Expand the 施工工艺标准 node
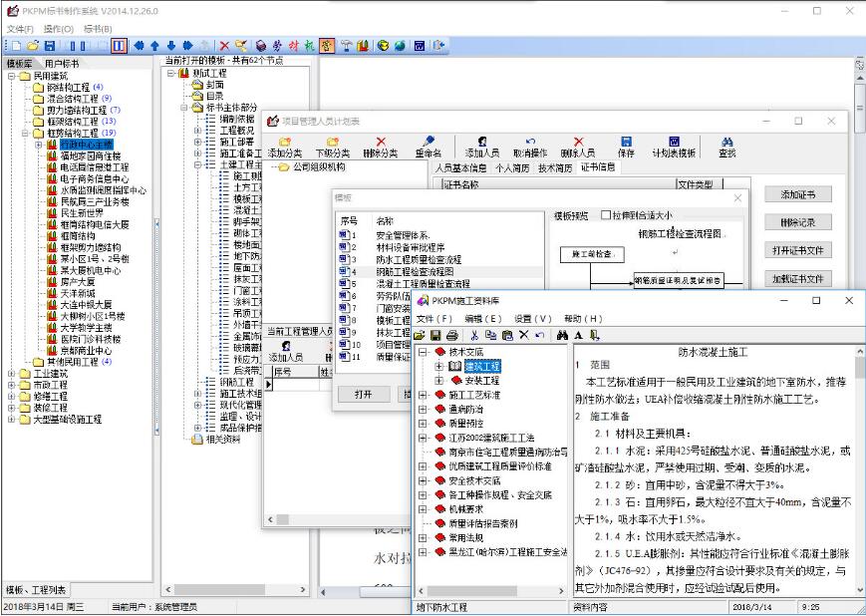Viewport: 866px width, 616px height. pyautogui.click(x=424, y=395)
